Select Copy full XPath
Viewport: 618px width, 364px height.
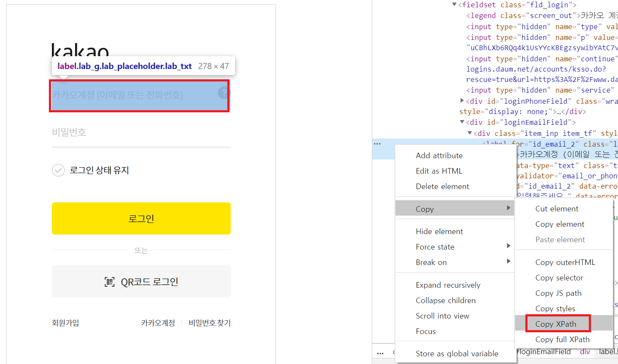coord(564,340)
